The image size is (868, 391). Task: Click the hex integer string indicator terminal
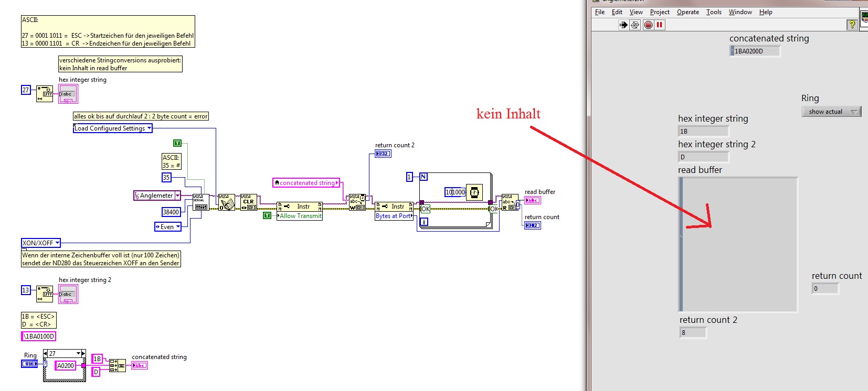point(68,94)
